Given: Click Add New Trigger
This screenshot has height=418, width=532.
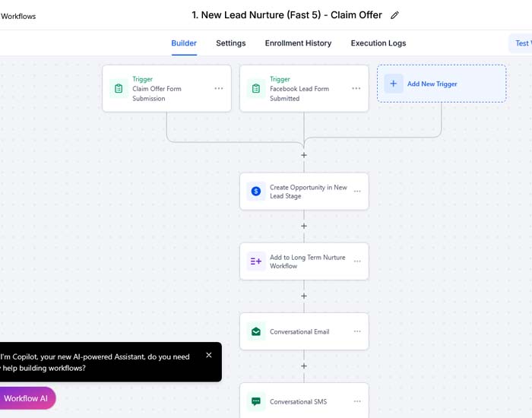Looking at the screenshot, I should coord(442,84).
